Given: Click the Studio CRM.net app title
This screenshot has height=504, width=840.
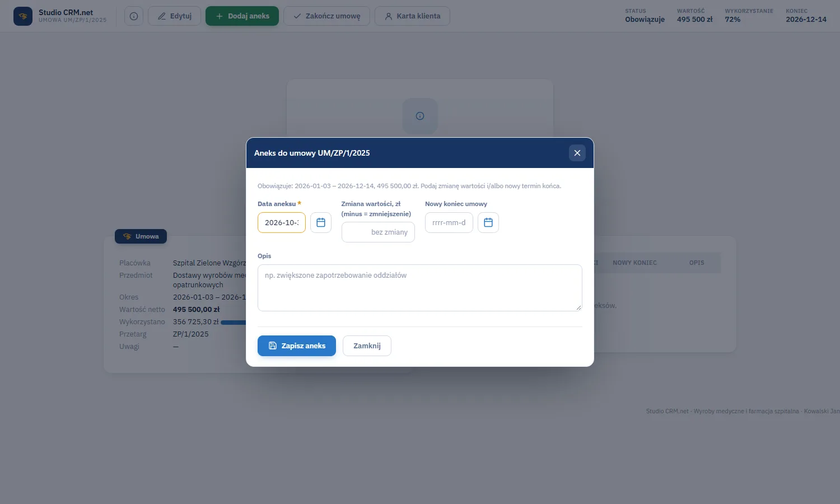Looking at the screenshot, I should (66, 12).
